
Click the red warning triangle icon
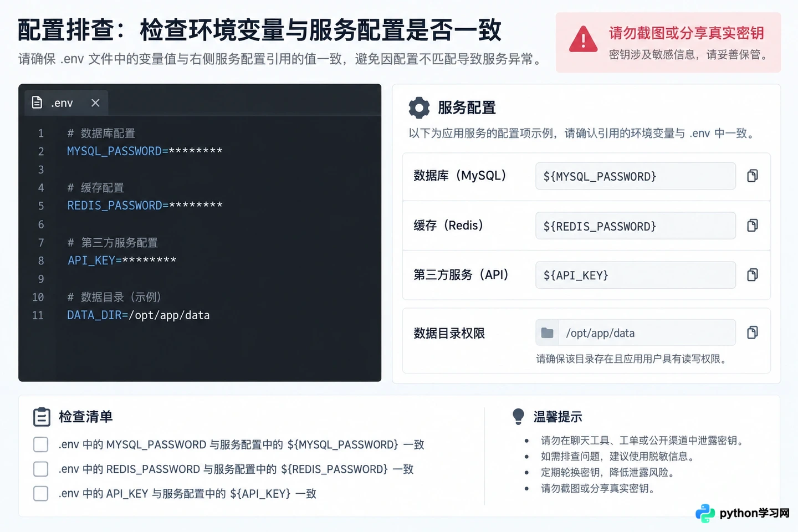[583, 39]
